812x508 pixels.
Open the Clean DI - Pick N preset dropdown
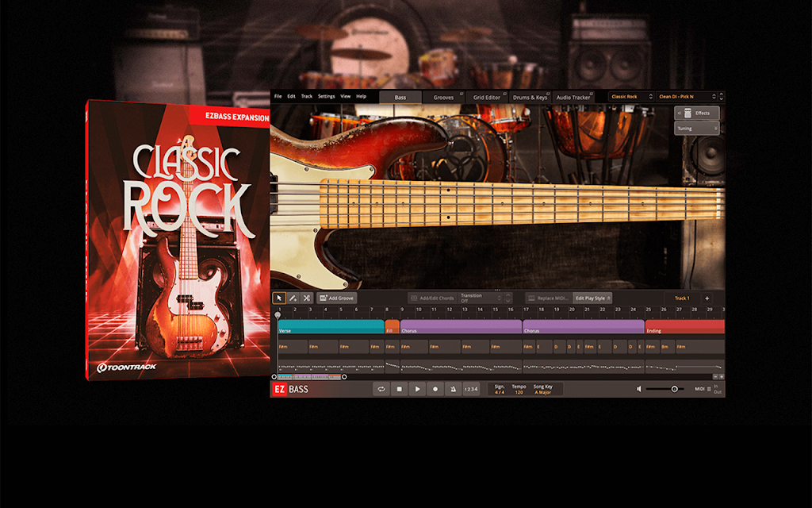click(x=688, y=97)
